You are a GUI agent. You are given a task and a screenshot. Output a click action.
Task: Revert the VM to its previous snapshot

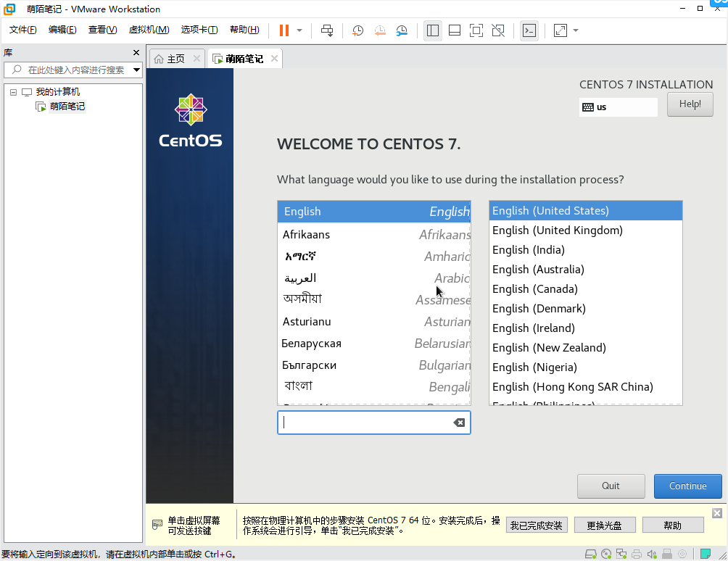coord(380,30)
